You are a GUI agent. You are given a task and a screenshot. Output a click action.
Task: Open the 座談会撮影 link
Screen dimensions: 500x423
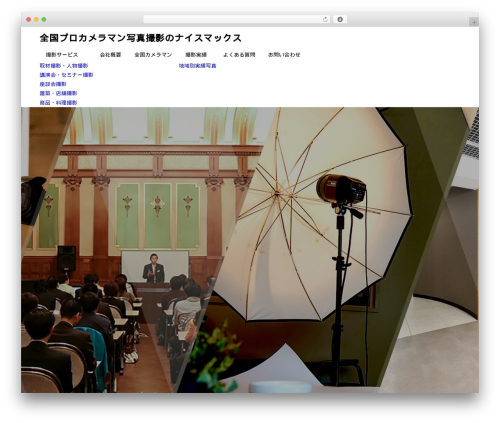pos(53,84)
